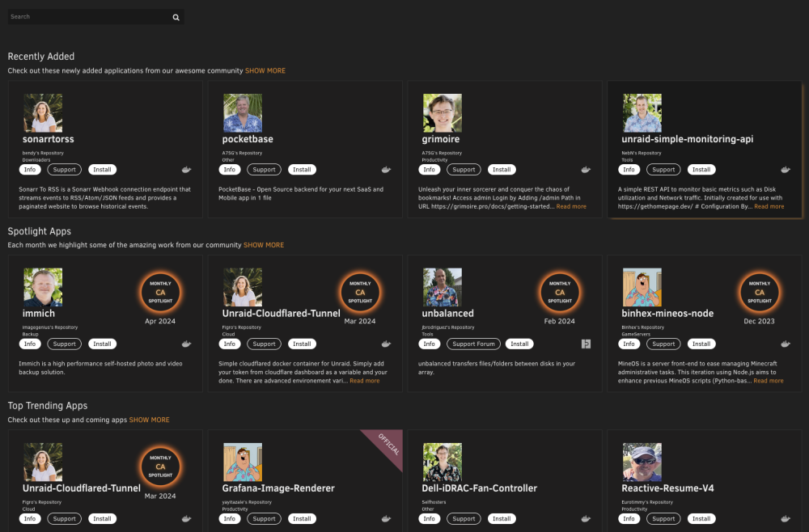Click the grimoire app avatar image
Viewport: 809px width, 532px height.
443,113
